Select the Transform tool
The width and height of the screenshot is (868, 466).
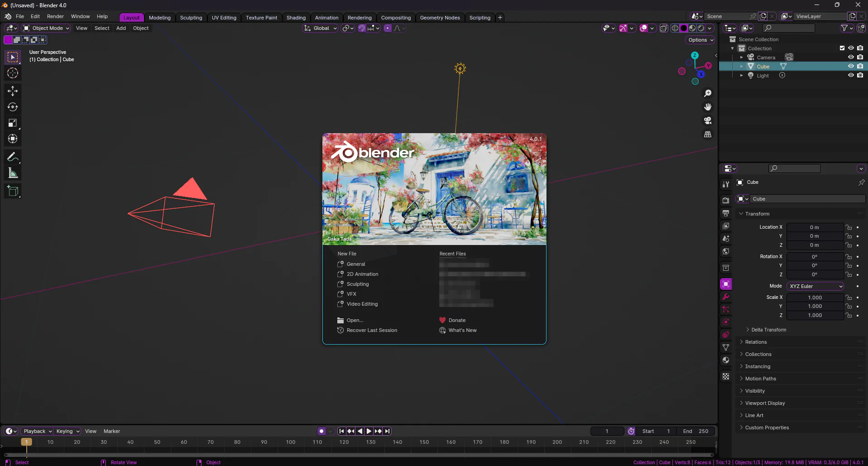coord(13,139)
